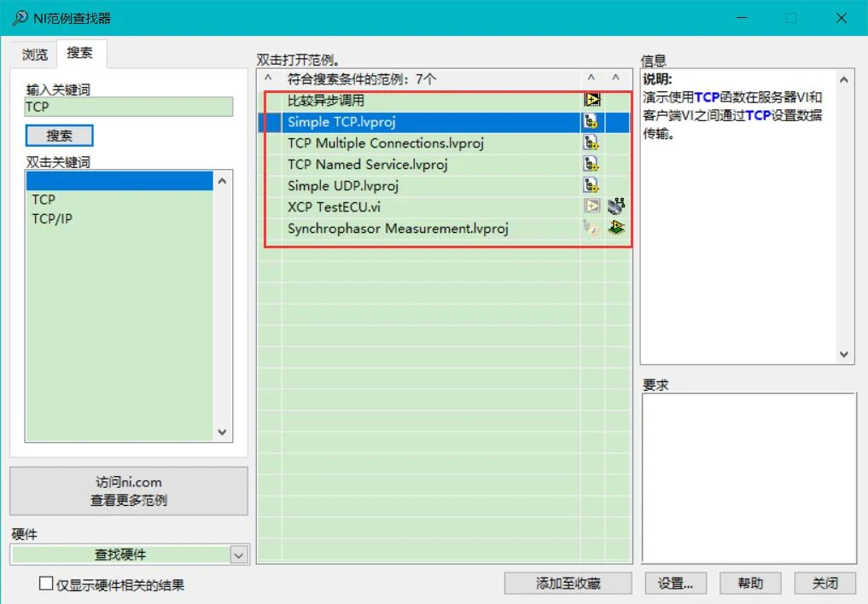Toggle 仅显示硬件相关的结果 checkbox

point(46,583)
